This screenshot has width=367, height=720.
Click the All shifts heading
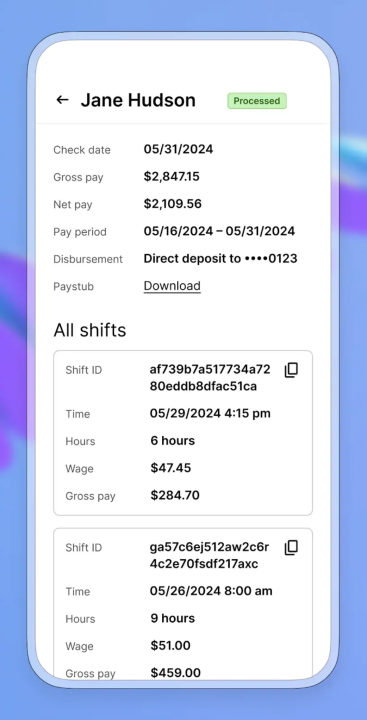point(90,330)
